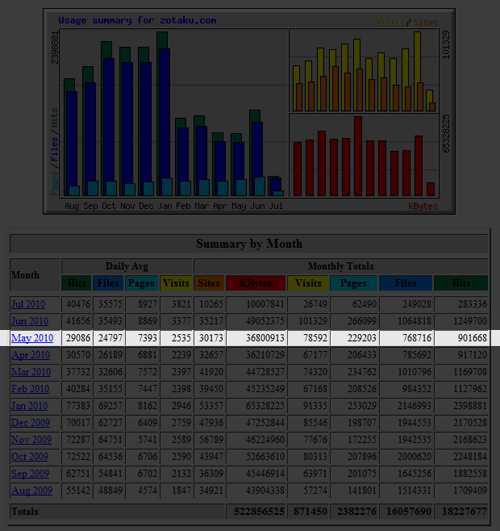Open the Mar 2010 monthly report link
This screenshot has height=531, width=500.
coord(31,371)
